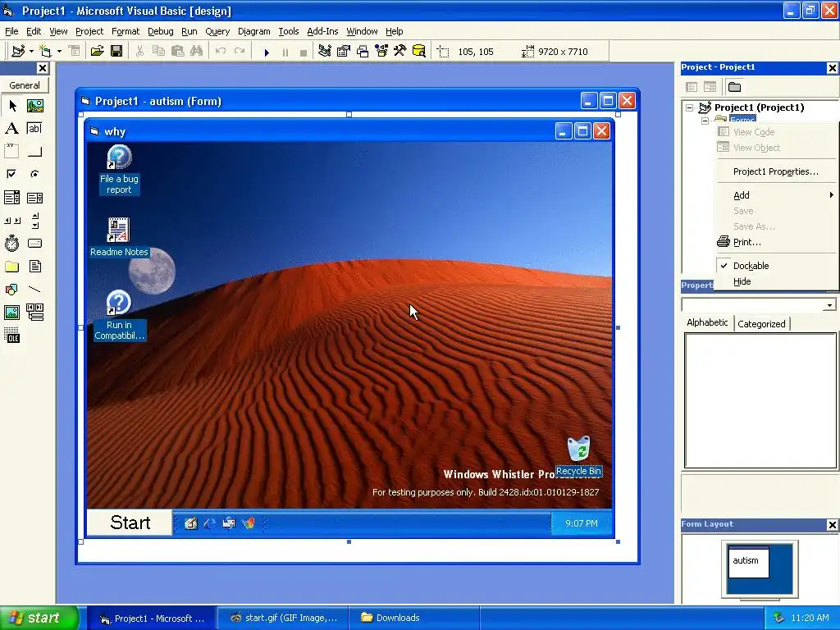Select the VScrollBar control in the toolbox

pos(34,220)
